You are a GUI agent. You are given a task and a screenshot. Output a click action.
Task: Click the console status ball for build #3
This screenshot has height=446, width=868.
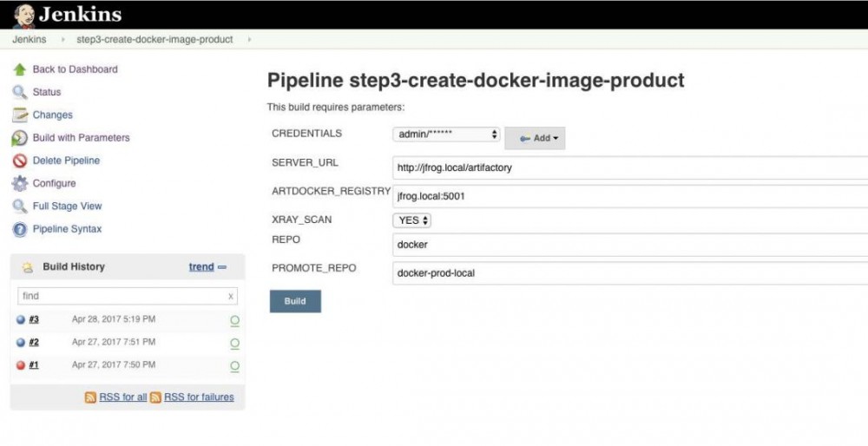(x=21, y=319)
